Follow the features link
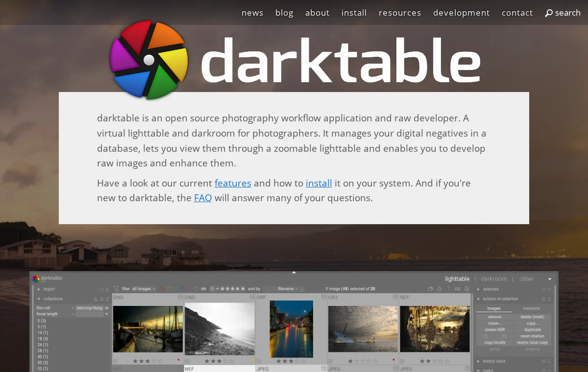 [x=233, y=183]
